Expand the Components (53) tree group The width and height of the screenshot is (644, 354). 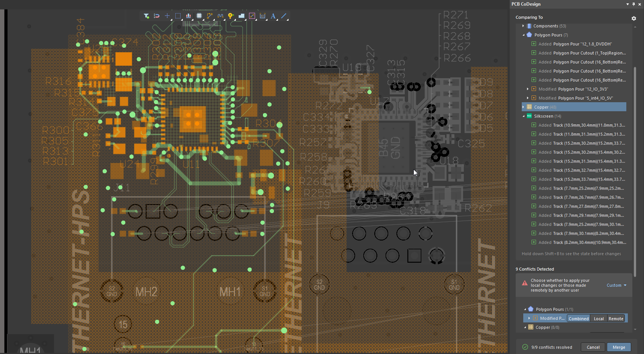pos(523,26)
